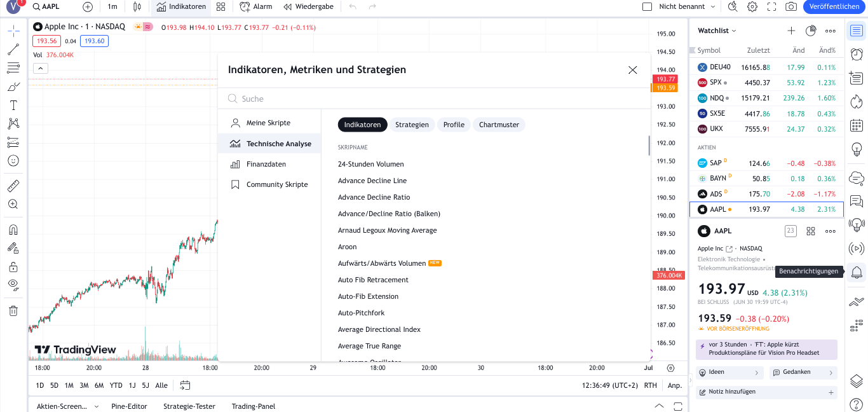Viewport: 868px width, 412px height.
Task: Click Notiz hinzufügen
Action: 766,392
